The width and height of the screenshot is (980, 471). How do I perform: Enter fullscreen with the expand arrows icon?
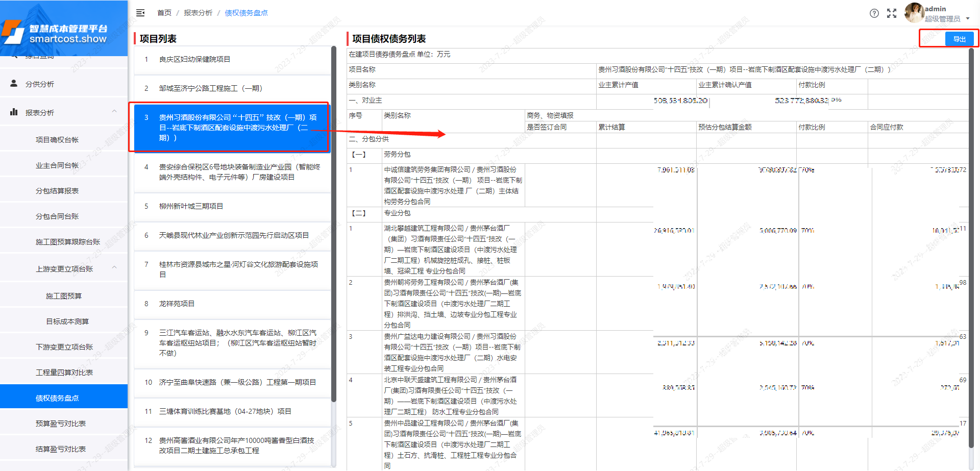tap(892, 14)
